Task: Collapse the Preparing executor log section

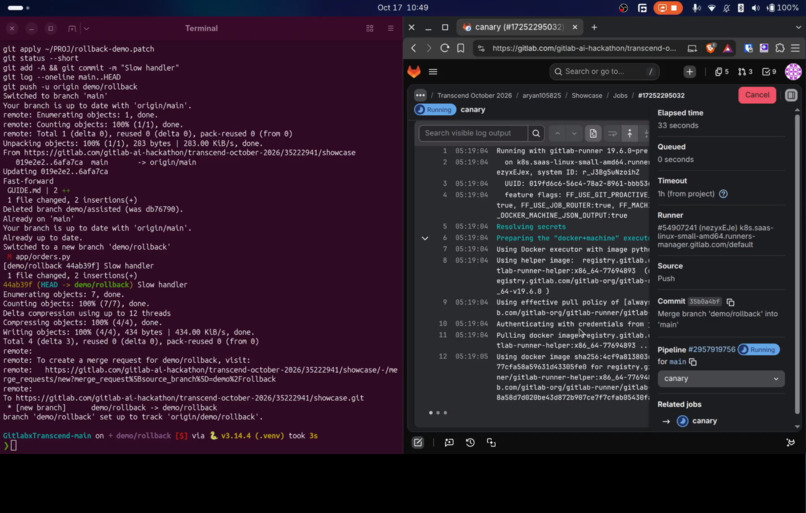Action: point(425,238)
